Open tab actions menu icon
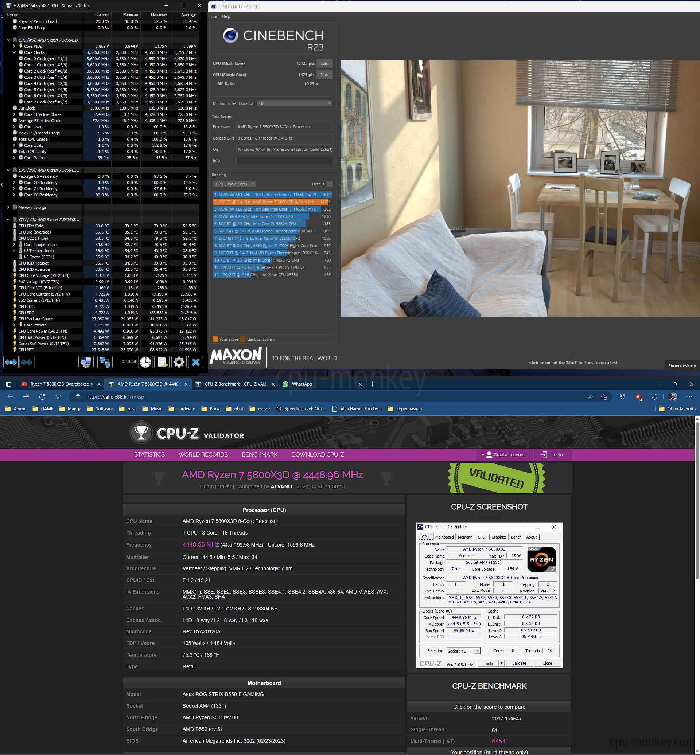Screen dimensions: 700x755 click(x=9, y=384)
